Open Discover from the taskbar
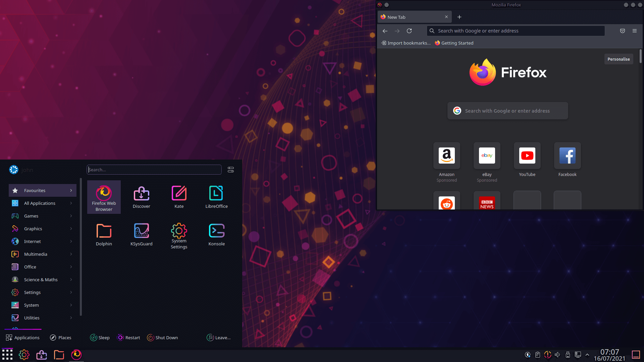 pos(42,355)
